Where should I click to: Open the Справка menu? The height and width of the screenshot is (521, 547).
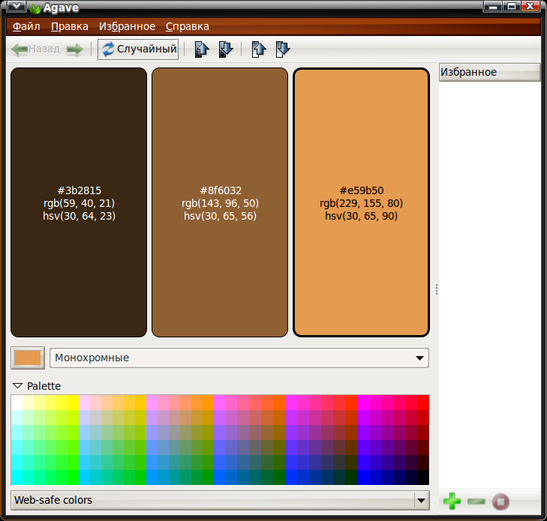(187, 27)
